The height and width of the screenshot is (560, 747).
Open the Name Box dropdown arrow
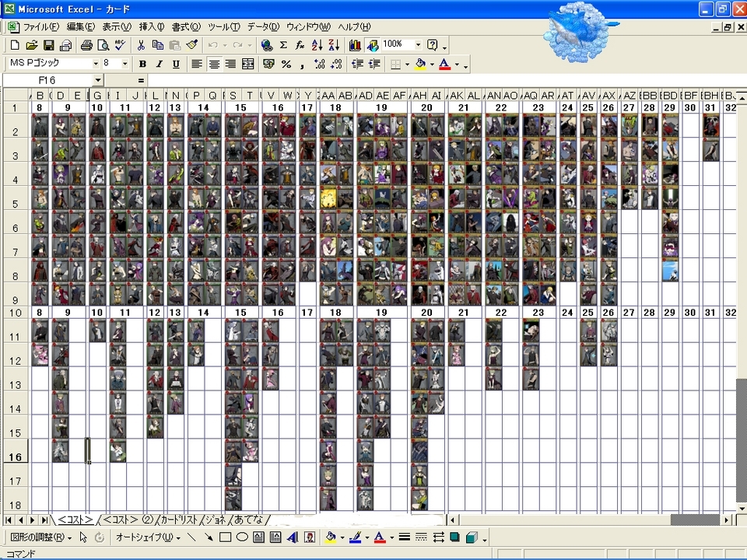pyautogui.click(x=97, y=80)
